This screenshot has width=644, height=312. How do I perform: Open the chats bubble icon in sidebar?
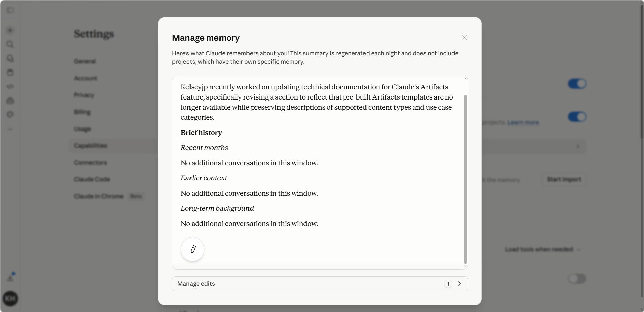(10, 58)
